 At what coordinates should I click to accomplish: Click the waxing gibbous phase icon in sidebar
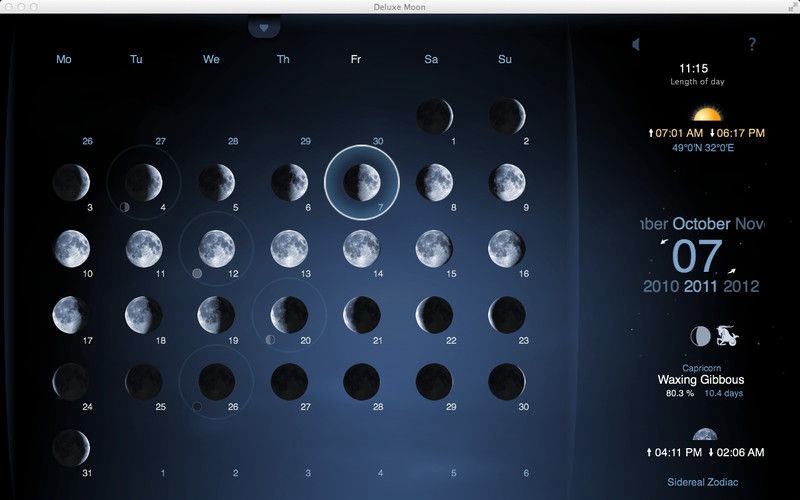700,336
